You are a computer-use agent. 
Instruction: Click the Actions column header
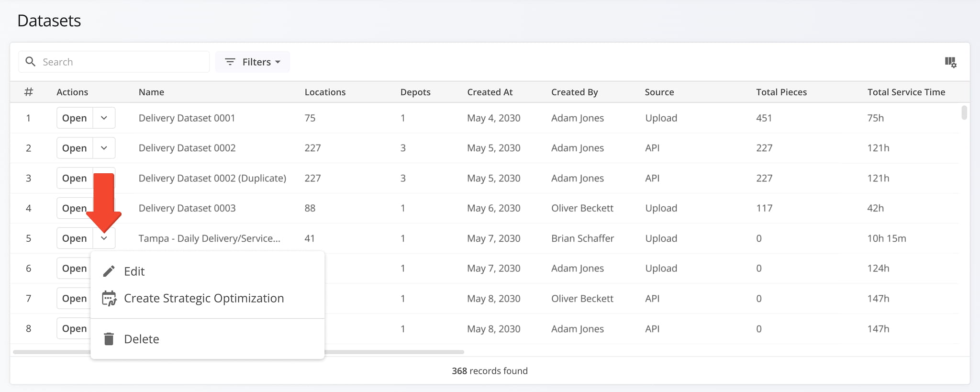click(x=72, y=92)
